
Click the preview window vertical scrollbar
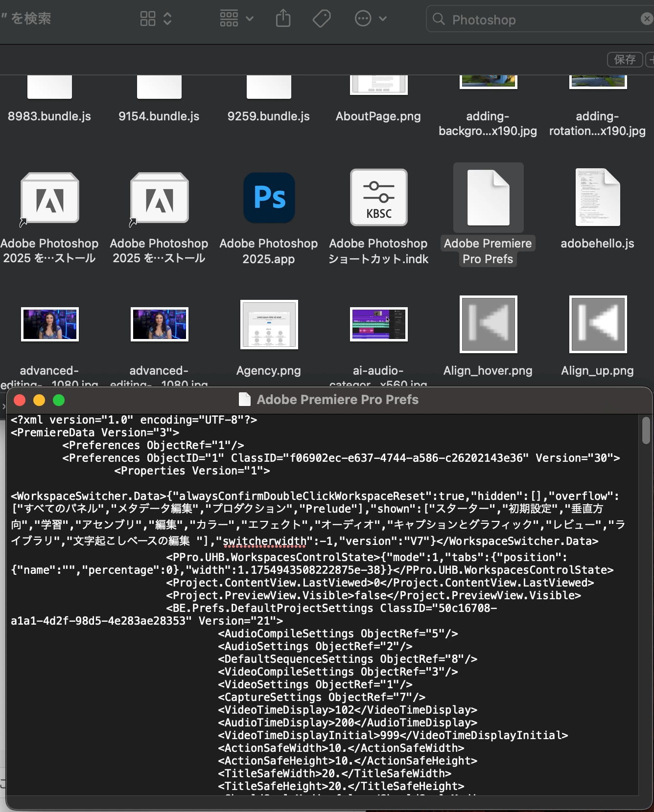click(x=646, y=430)
